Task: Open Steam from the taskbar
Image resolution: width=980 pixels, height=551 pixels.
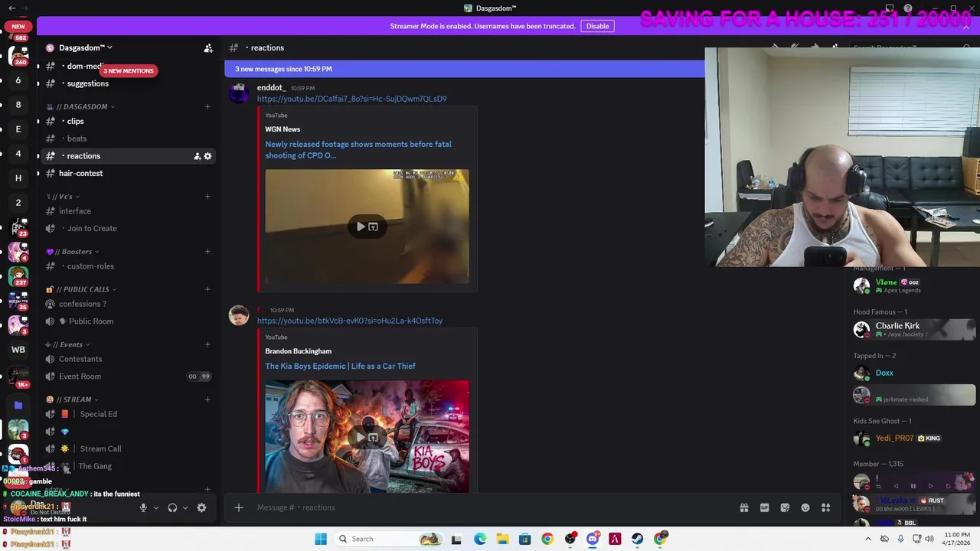Action: [637, 539]
